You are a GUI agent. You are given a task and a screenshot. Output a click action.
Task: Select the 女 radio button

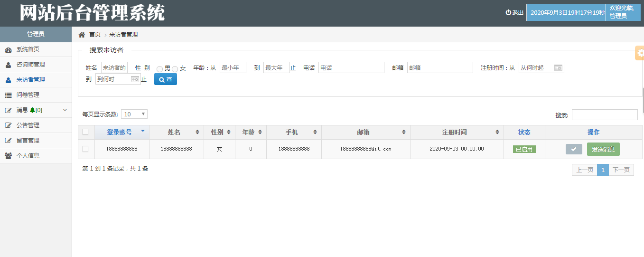pos(175,69)
